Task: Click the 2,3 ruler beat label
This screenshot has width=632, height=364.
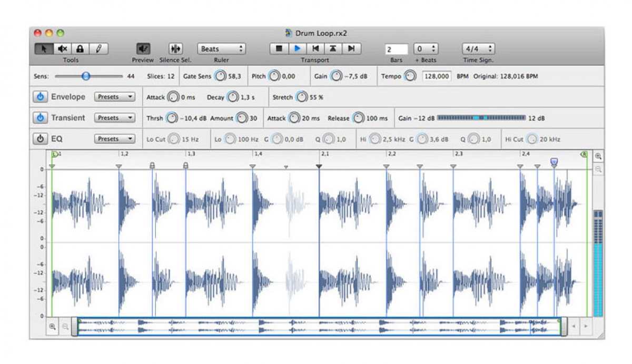Action: click(459, 154)
